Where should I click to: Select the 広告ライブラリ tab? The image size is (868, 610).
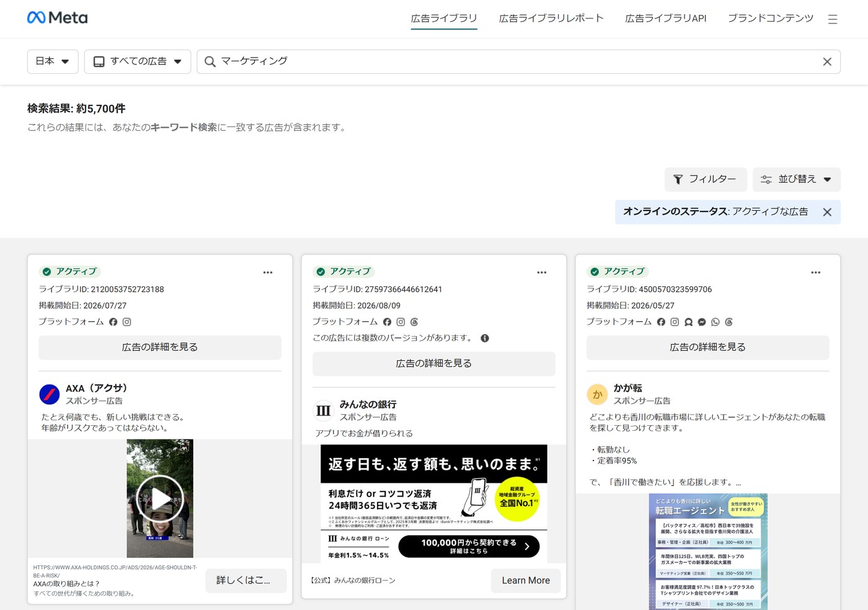tap(444, 19)
